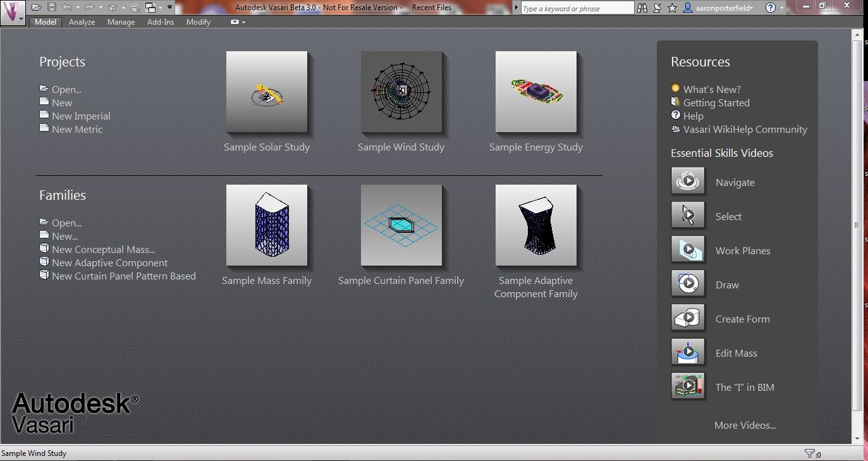The height and width of the screenshot is (461, 868).
Task: Open Vasari WikiHelp Community link text
Action: [x=745, y=130]
